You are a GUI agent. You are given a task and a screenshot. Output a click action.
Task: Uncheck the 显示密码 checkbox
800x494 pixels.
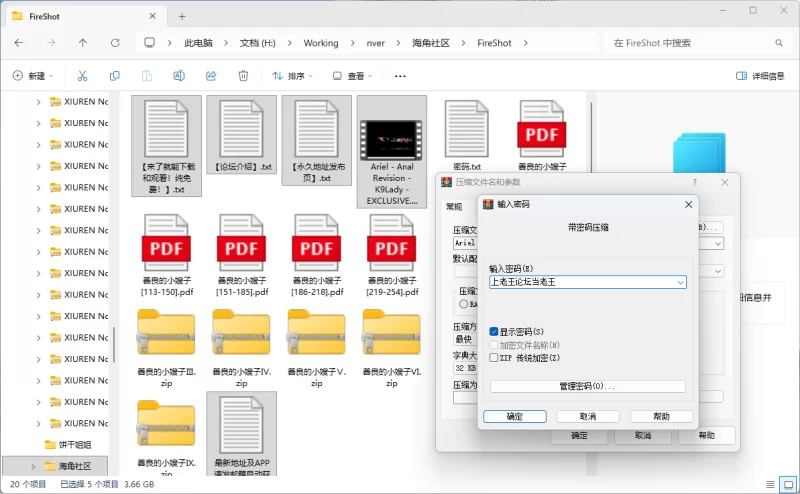[x=494, y=331]
